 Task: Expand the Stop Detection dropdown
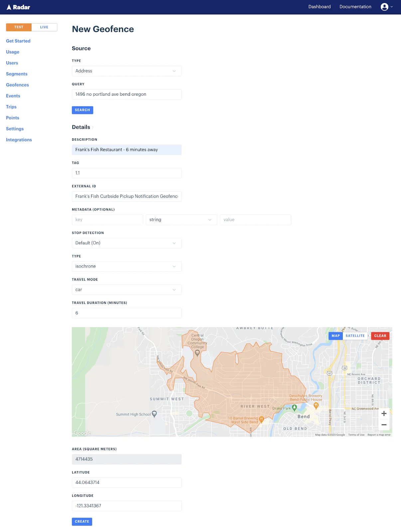pos(126,243)
